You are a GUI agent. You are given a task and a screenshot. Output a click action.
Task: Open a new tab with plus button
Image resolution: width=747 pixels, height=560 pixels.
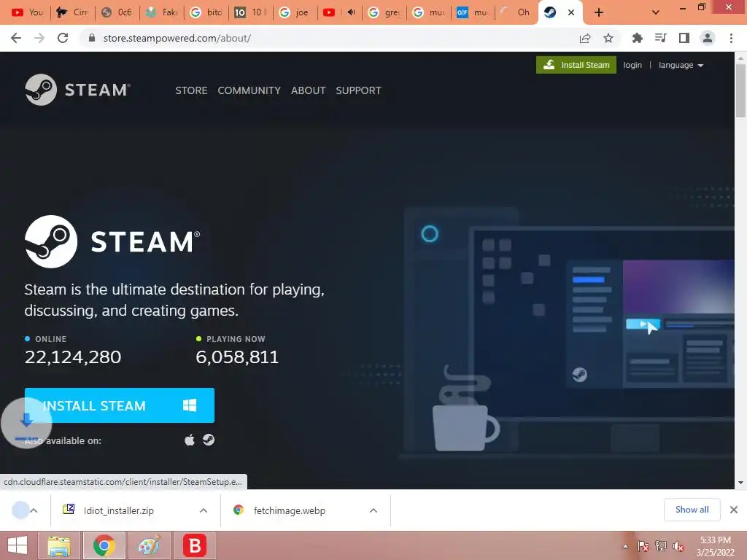(599, 12)
